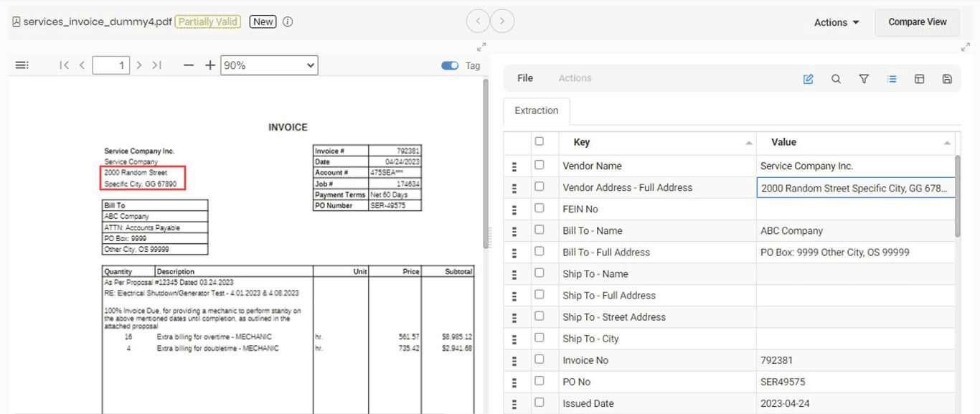Click the 792381 invoice number value
The image size is (980, 414).
coord(776,360)
